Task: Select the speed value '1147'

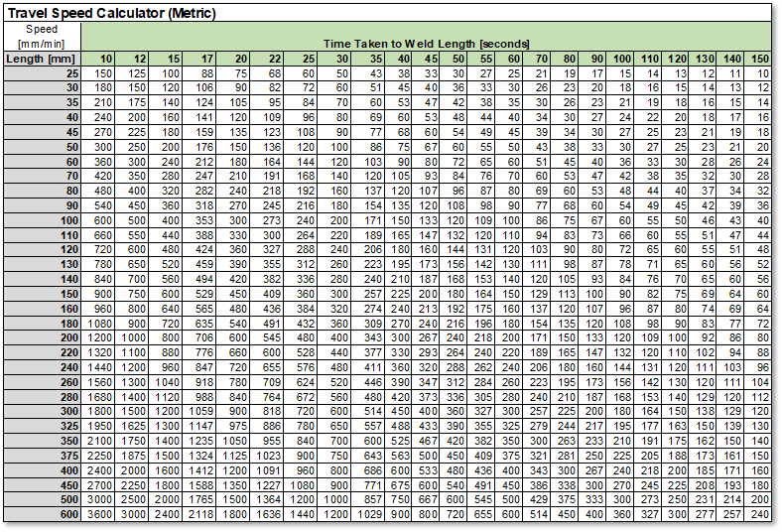Action: point(201,427)
